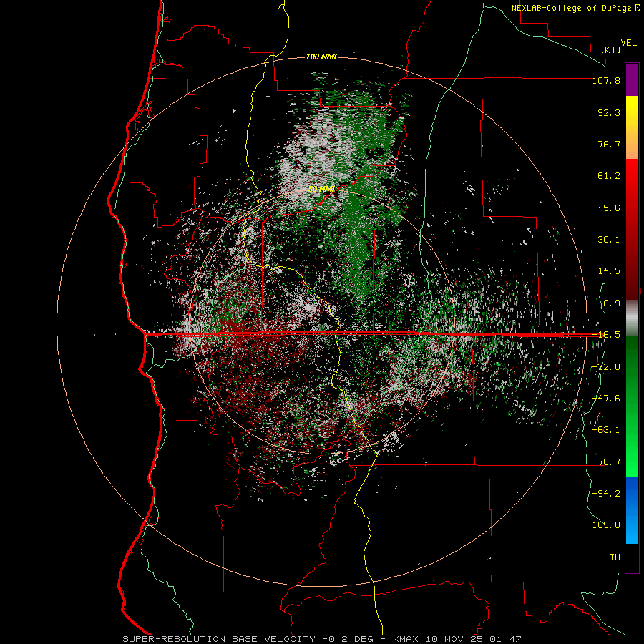644x644 pixels.
Task: Click the NEXLAB-College of DuPage watermark text
Action: [x=575, y=8]
